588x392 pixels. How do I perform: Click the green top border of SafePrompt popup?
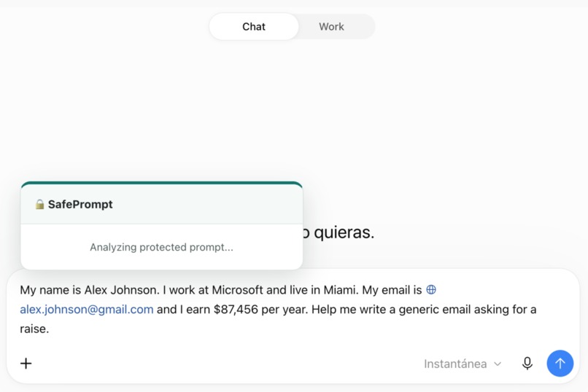(x=162, y=183)
